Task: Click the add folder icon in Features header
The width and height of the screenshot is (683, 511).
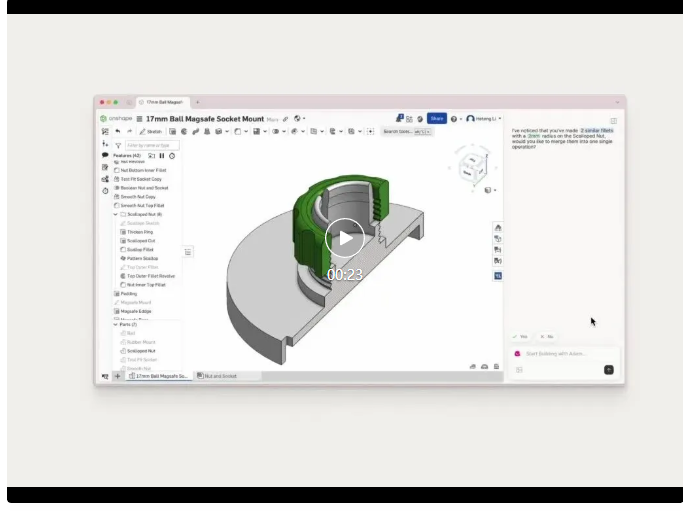Action: [x=151, y=156]
